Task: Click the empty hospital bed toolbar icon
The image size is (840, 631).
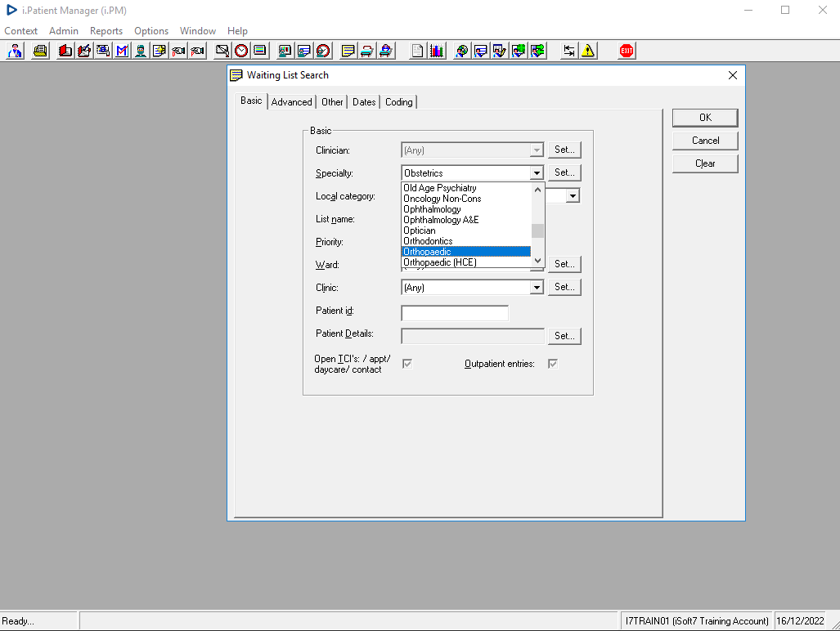Action: (366, 51)
